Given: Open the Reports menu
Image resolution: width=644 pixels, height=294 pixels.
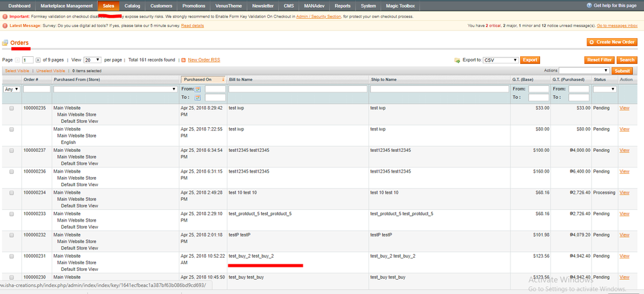Looking at the screenshot, I should click(x=343, y=5).
